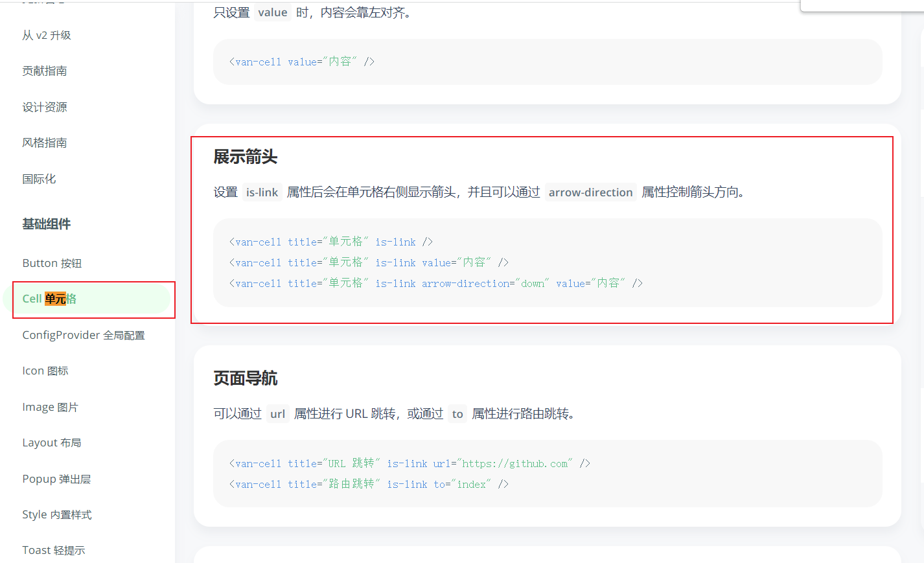Open the 国际化 documentation page

[x=39, y=179]
